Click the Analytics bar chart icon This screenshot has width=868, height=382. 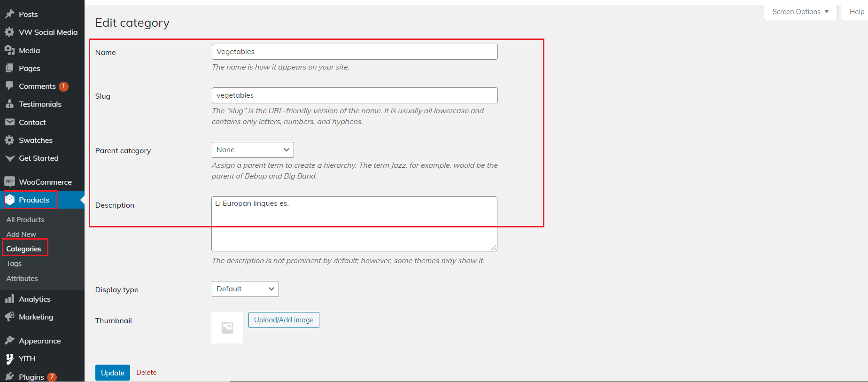pos(9,299)
